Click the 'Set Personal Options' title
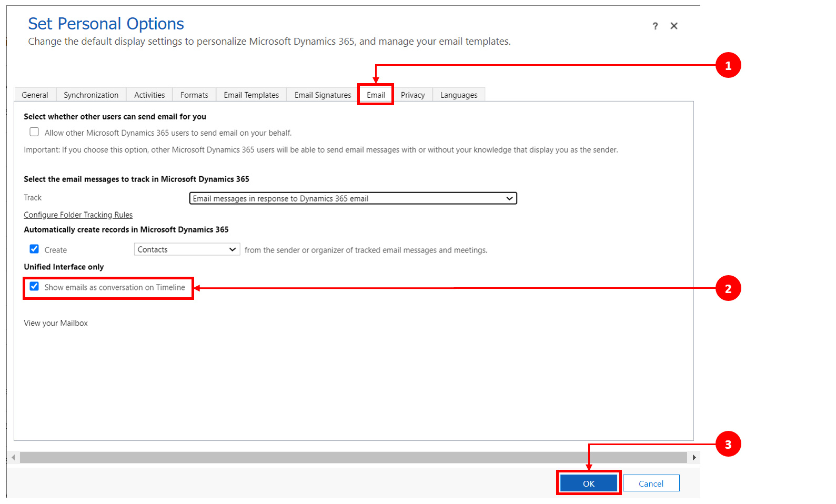Screen dimensions: 836x504 click(x=106, y=24)
